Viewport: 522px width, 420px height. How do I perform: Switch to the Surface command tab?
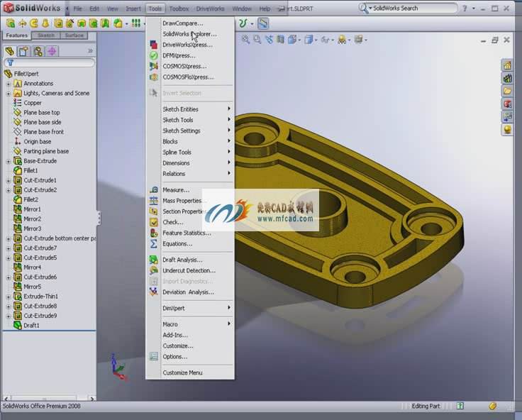74,35
